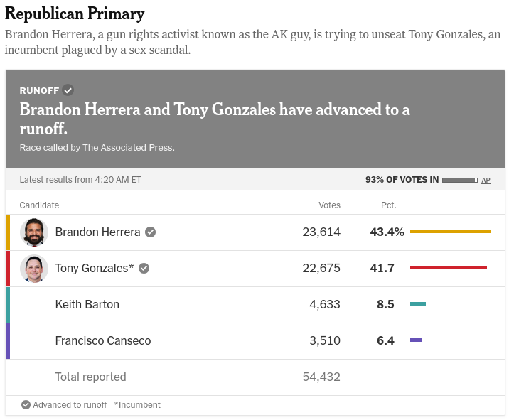
Task: Click the votes-in progress bar
Action: coord(459,181)
